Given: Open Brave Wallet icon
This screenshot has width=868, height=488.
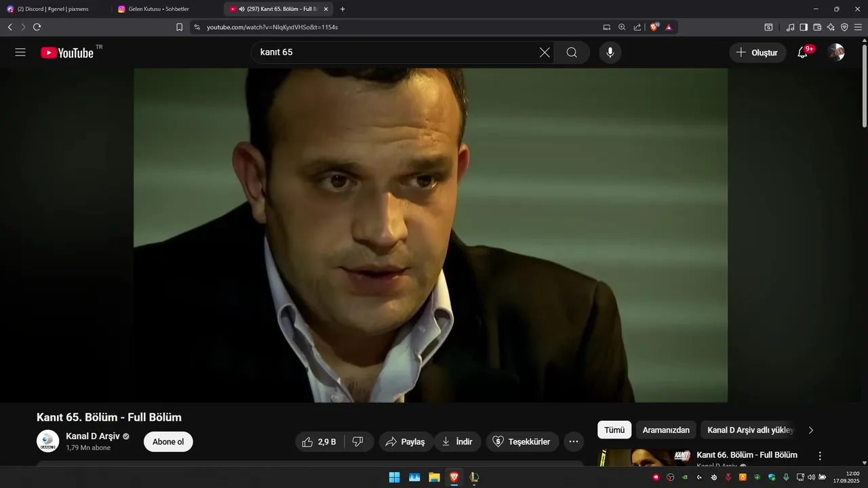Looking at the screenshot, I should (817, 27).
